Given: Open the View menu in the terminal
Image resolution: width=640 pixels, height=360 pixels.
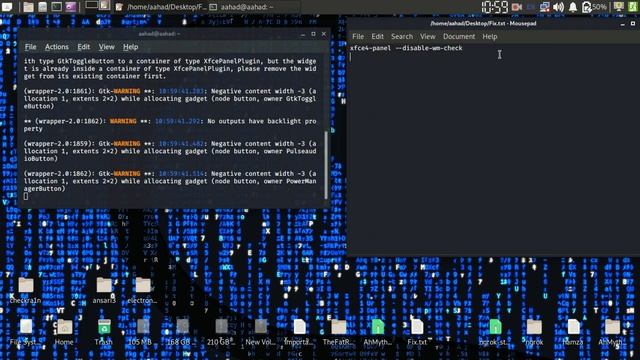Looking at the screenshot, I should (x=107, y=47).
